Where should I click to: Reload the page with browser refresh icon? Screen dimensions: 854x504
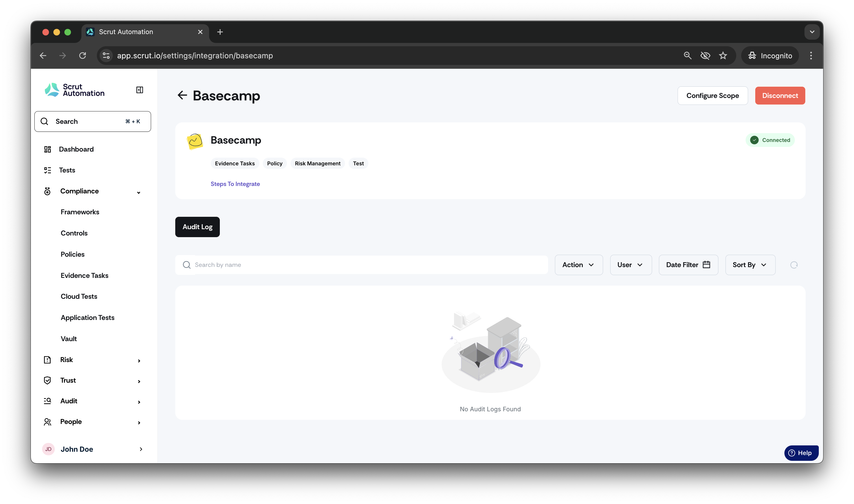[83, 55]
